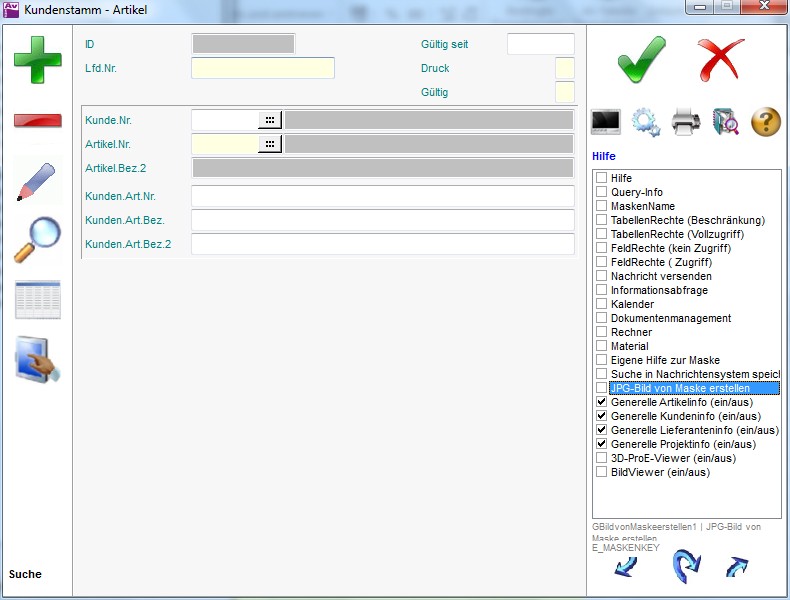This screenshot has width=790, height=600.
Task: Enable the Kalender checkbox
Action: coord(602,304)
